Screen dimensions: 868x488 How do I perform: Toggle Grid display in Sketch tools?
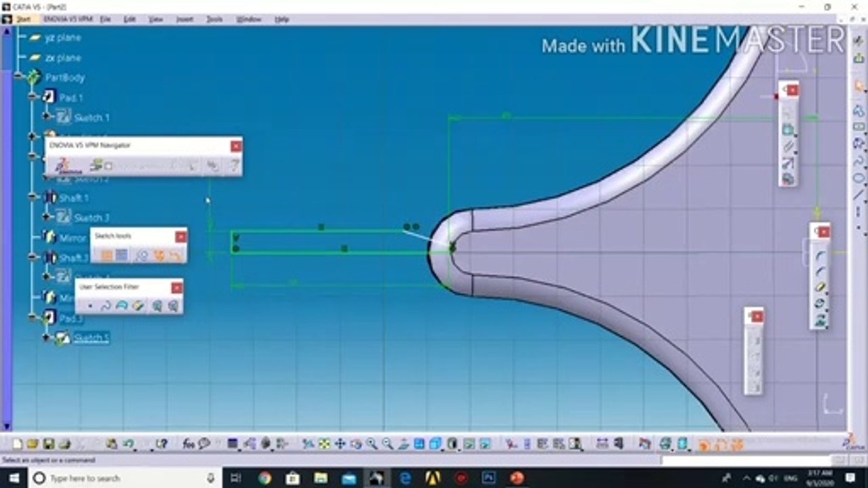point(106,255)
